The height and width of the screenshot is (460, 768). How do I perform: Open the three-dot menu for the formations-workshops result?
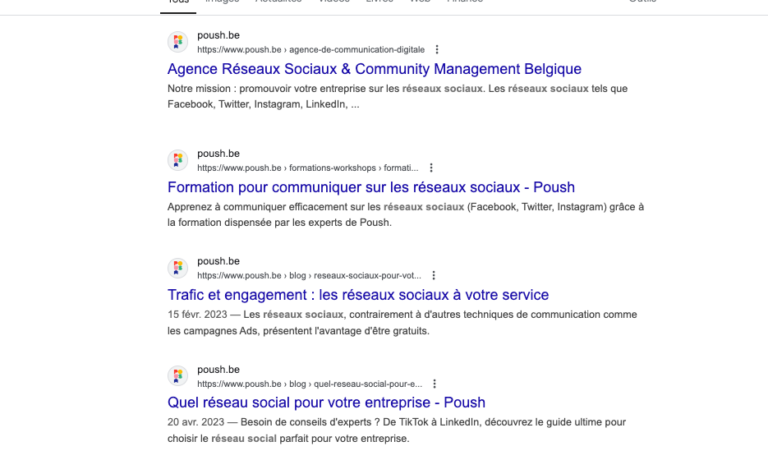[x=431, y=168]
